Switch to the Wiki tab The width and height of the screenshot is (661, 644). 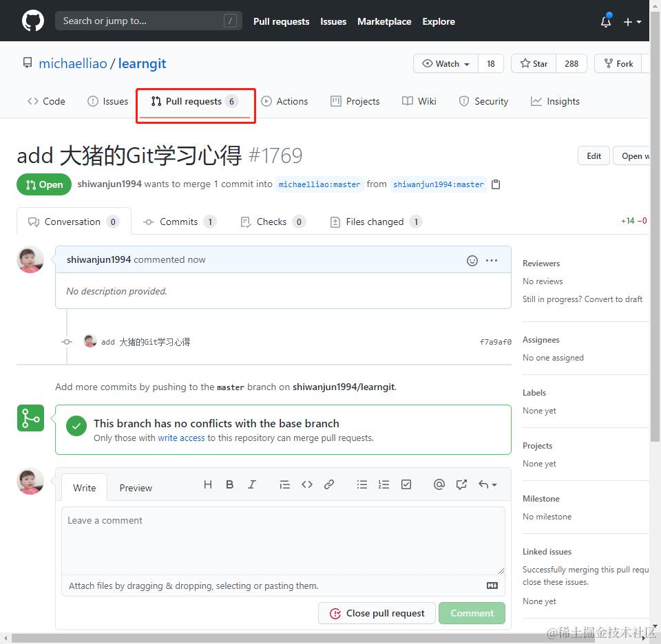pyautogui.click(x=419, y=101)
